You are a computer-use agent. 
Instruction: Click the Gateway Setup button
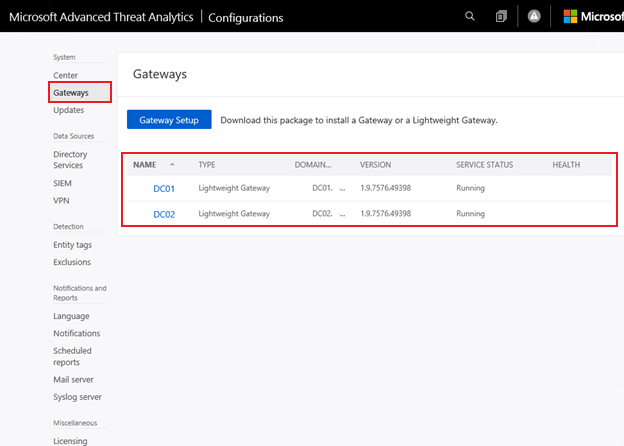tap(169, 120)
